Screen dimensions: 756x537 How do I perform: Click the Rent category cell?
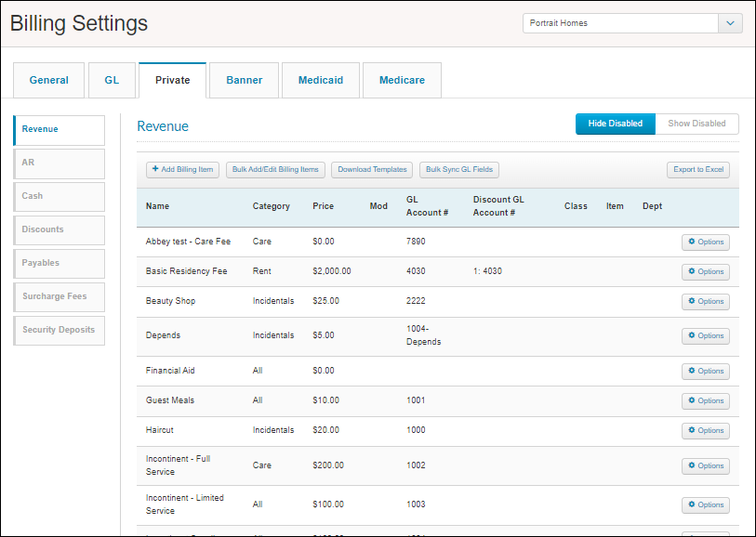point(262,271)
